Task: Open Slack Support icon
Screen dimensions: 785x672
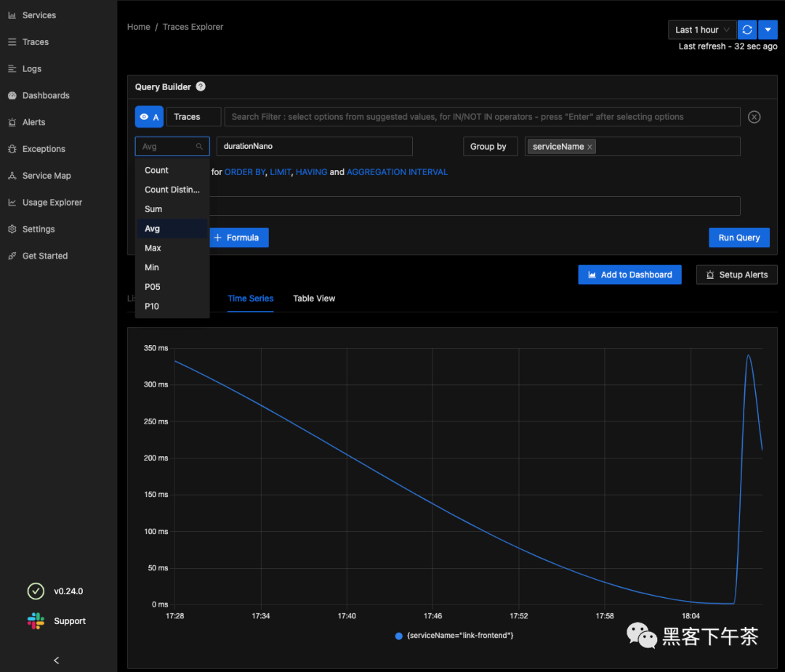Action: [36, 621]
